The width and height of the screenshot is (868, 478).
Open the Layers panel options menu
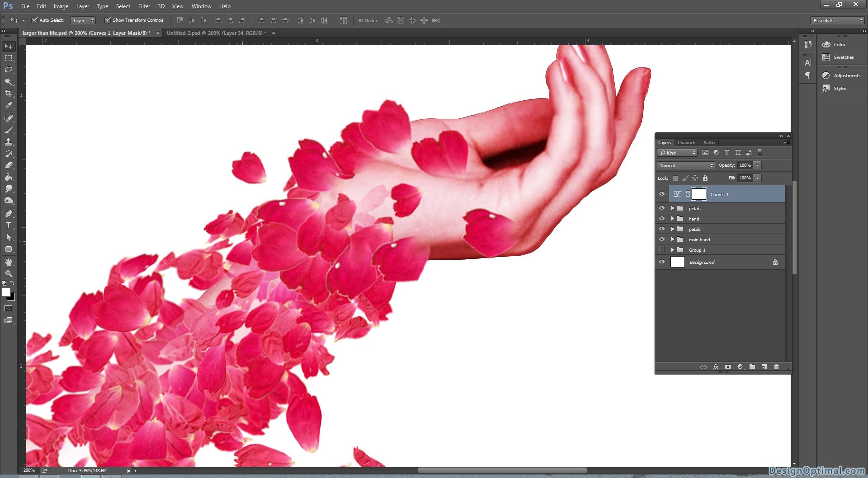787,142
